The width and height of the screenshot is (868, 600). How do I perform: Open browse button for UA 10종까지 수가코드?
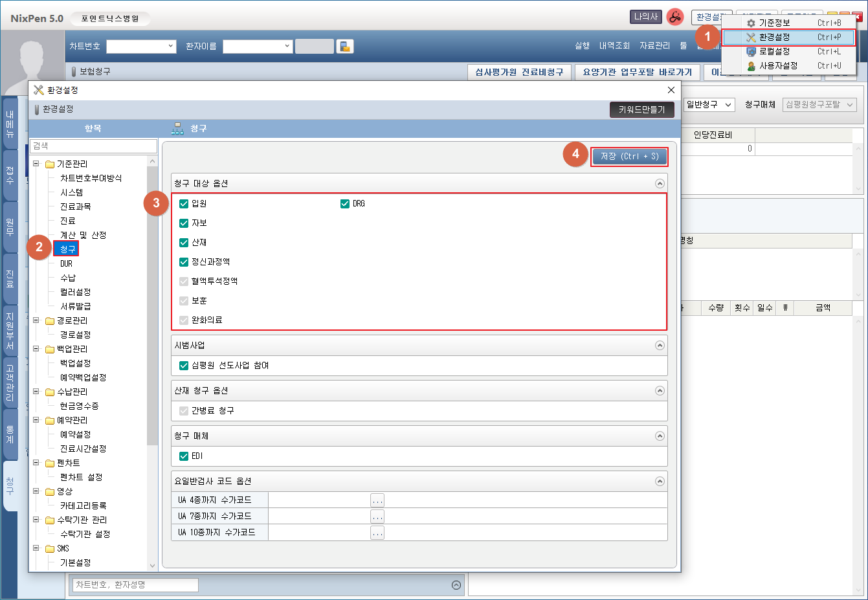point(377,533)
